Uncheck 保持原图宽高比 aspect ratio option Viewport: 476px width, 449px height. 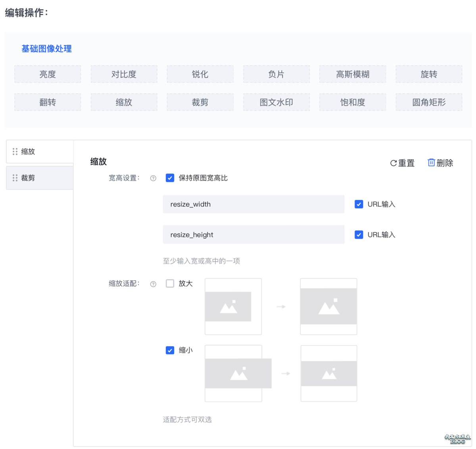(170, 178)
